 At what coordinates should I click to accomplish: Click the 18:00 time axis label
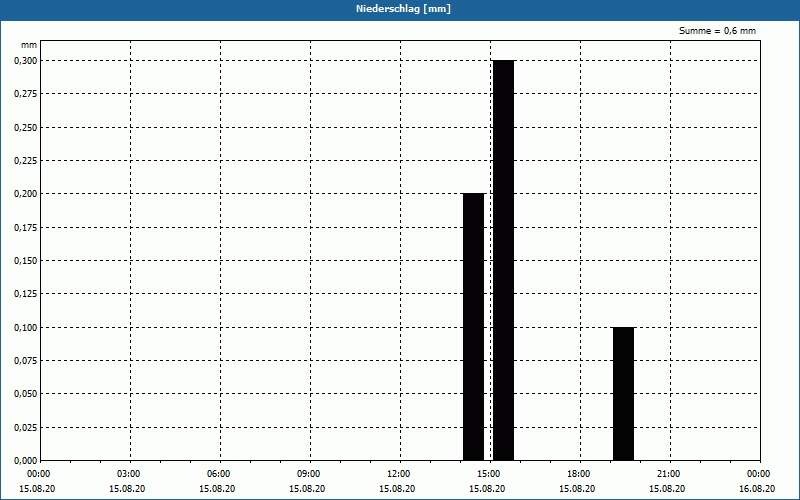[x=579, y=474]
